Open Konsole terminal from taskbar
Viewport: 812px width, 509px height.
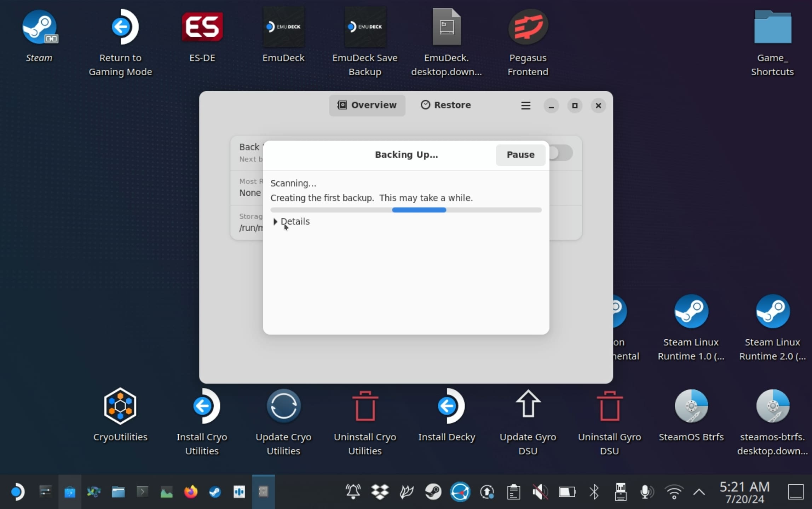click(x=142, y=492)
